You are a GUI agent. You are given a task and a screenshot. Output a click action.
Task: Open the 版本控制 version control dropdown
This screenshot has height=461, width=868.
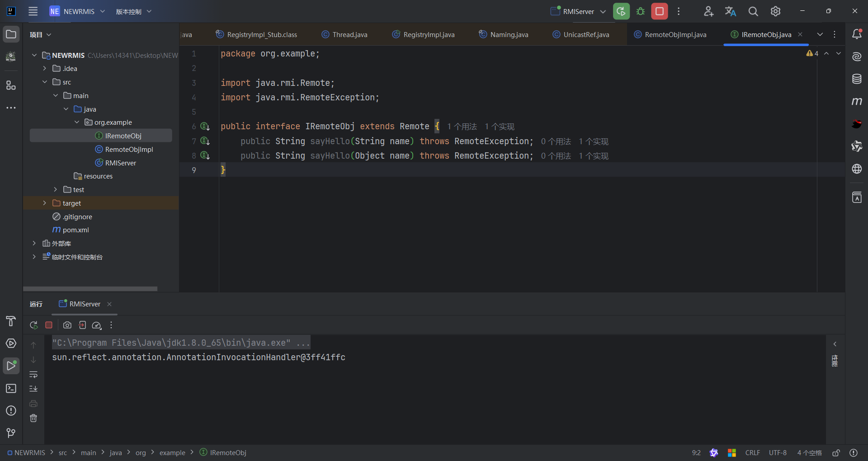[133, 11]
